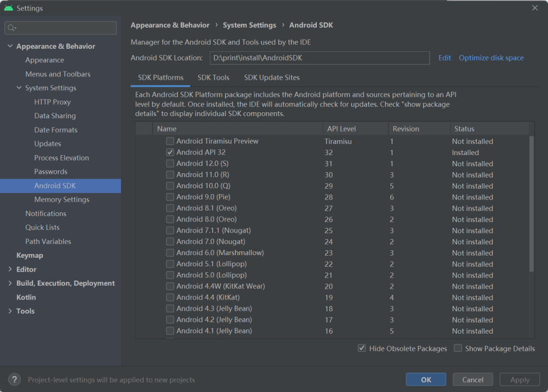Click the SDK table vertical scrollbar
This screenshot has width=548, height=392.
pyautogui.click(x=531, y=204)
